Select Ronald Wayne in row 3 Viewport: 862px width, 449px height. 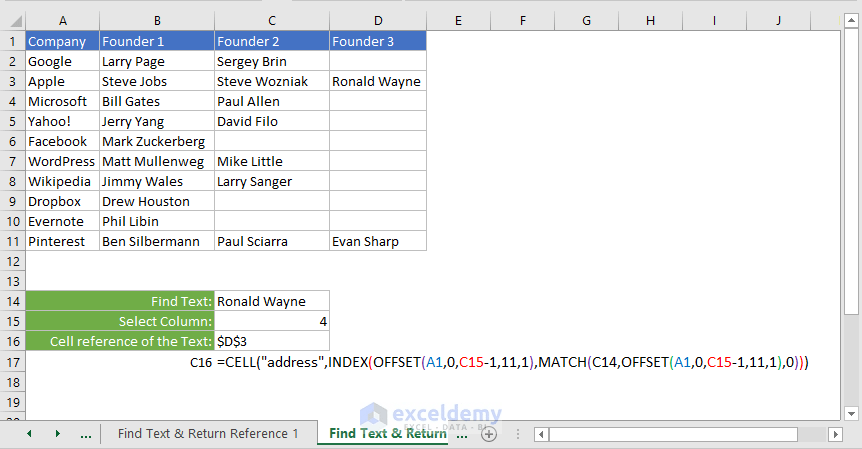pos(378,81)
